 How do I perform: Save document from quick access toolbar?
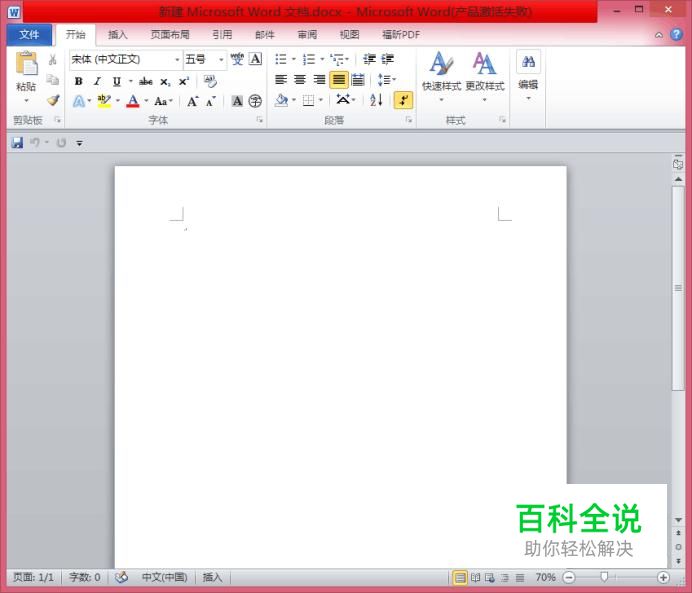pyautogui.click(x=17, y=143)
